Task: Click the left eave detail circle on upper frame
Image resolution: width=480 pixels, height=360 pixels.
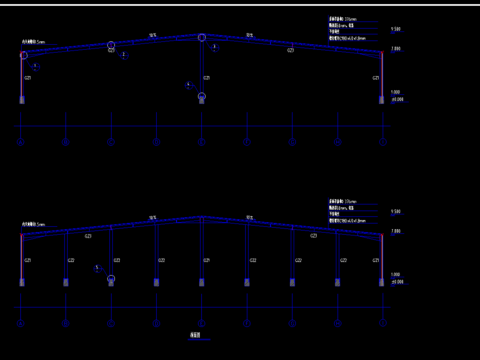Action: coord(24,55)
